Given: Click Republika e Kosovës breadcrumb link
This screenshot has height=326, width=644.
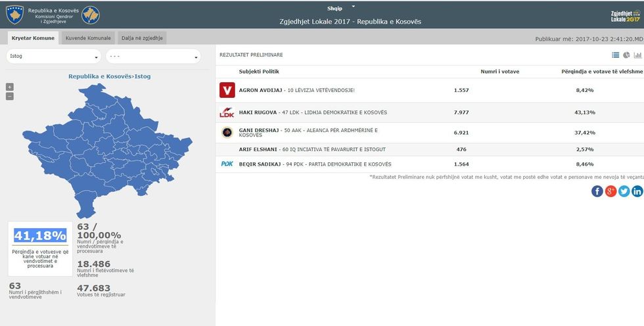Looking at the screenshot, I should pyautogui.click(x=100, y=76).
